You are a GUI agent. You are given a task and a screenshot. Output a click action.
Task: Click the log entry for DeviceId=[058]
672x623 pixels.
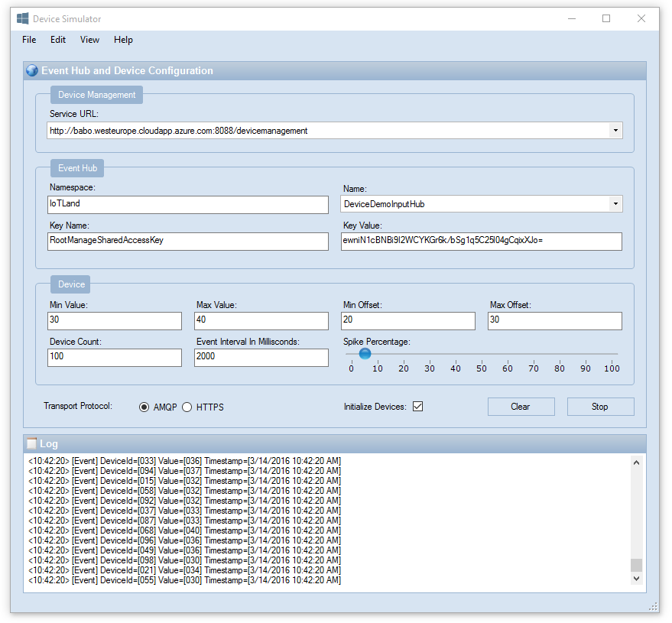tap(185, 491)
